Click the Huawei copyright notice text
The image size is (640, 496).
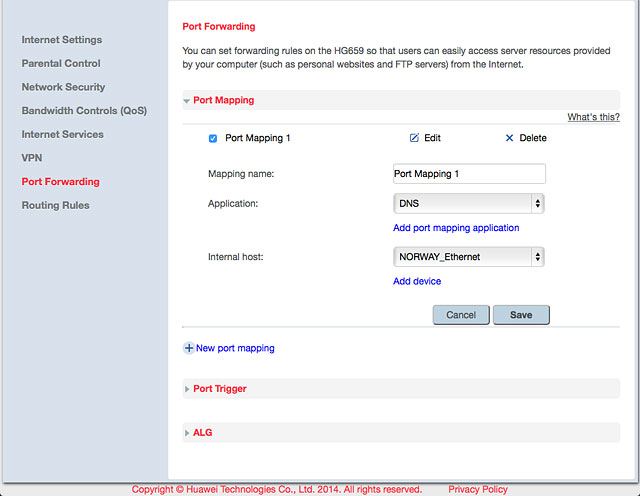(x=276, y=489)
